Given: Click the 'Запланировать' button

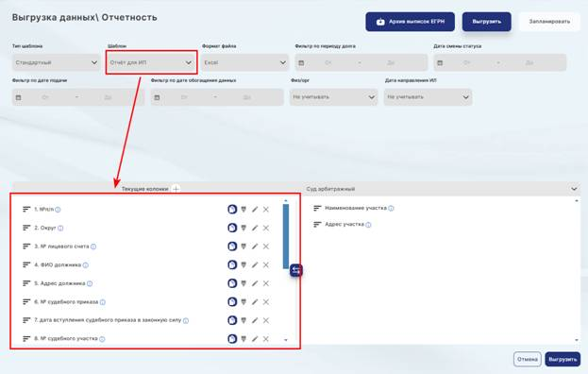Looking at the screenshot, I should coord(549,22).
